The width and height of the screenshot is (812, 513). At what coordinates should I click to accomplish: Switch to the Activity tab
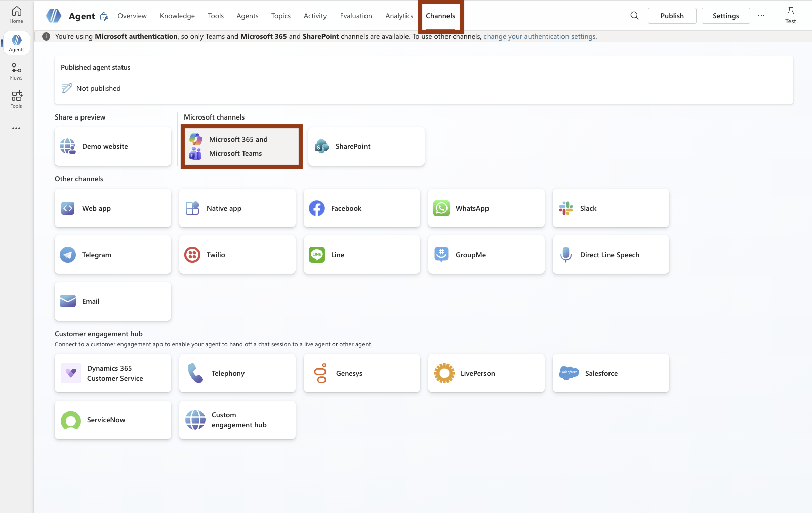tap(315, 16)
